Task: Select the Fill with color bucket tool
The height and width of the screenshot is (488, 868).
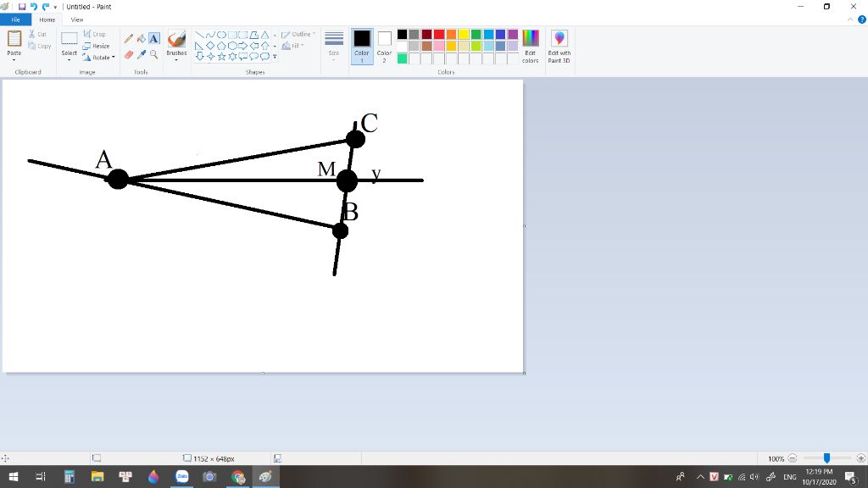Action: tap(142, 38)
